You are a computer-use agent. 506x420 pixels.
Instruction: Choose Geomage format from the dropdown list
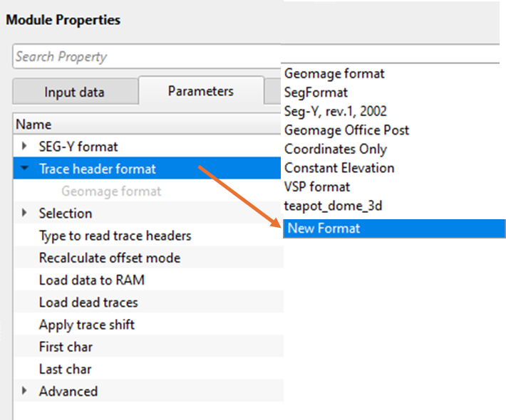(x=334, y=73)
